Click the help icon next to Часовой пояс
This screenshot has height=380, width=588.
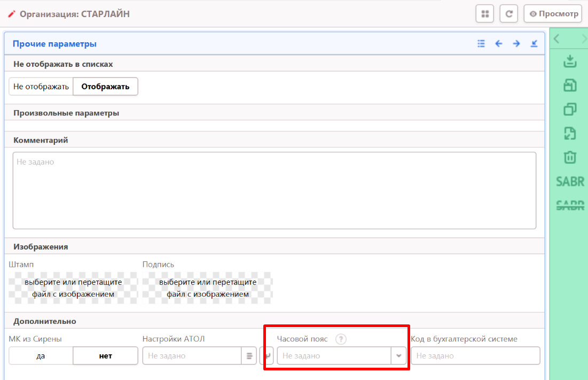[x=341, y=339]
